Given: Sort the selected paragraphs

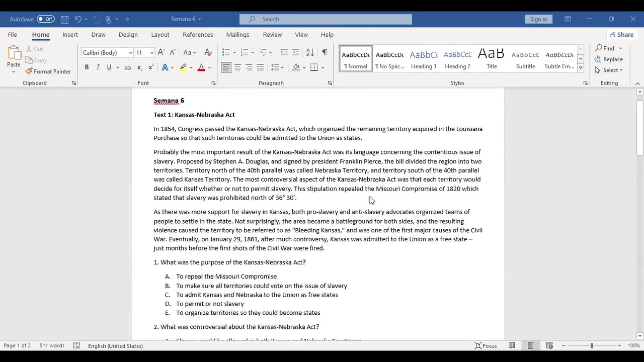Looking at the screenshot, I should [310, 52].
